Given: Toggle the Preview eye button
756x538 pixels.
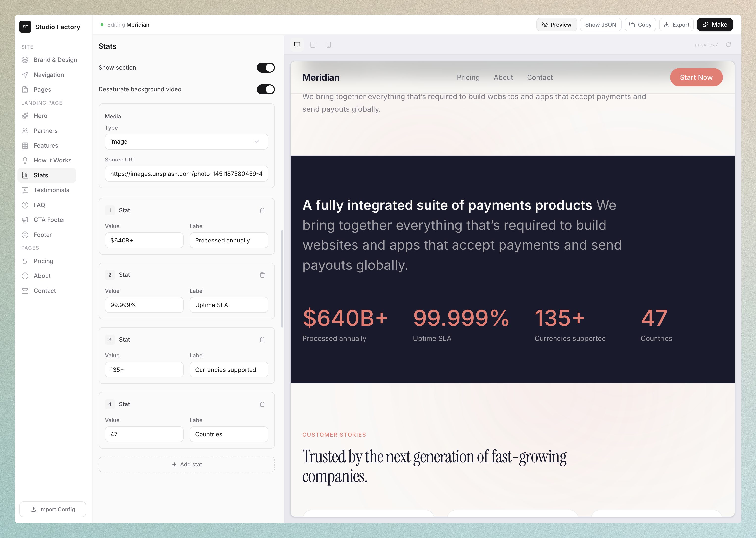Looking at the screenshot, I should coord(556,25).
